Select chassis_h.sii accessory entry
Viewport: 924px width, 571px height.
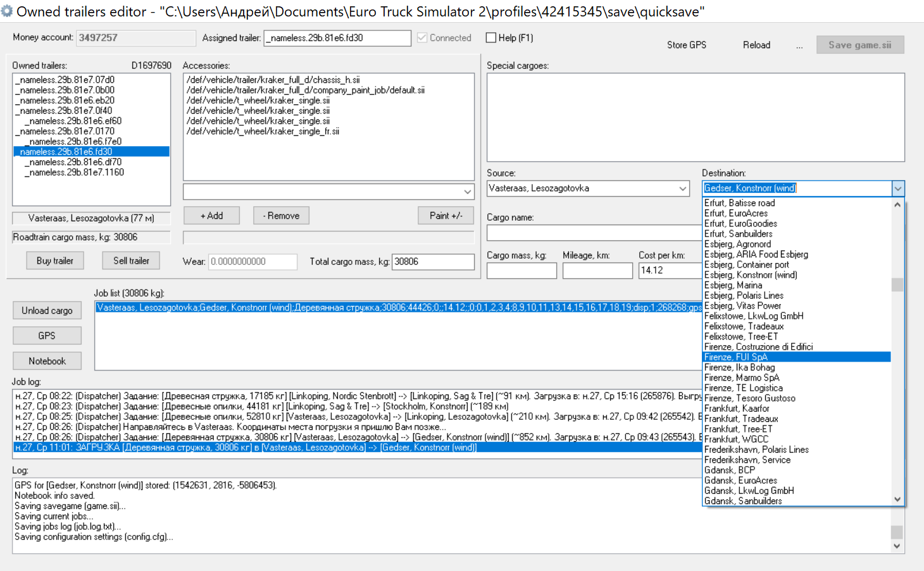(273, 80)
